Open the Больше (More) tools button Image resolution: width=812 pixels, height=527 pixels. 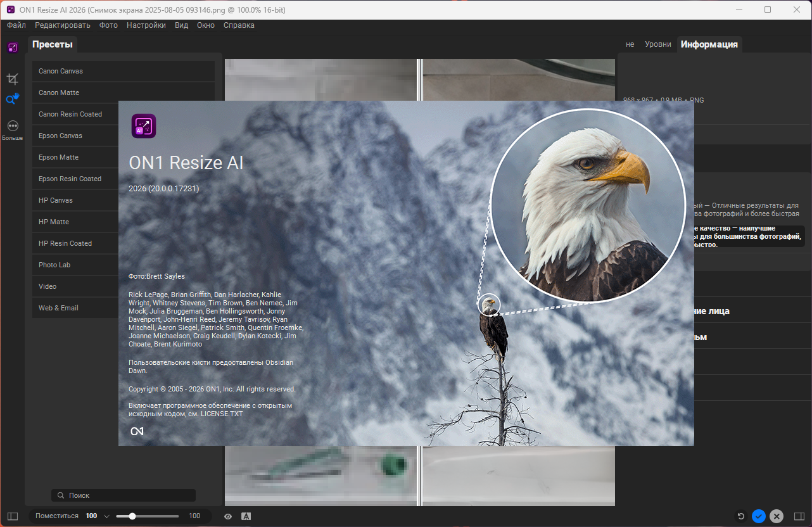[13, 130]
